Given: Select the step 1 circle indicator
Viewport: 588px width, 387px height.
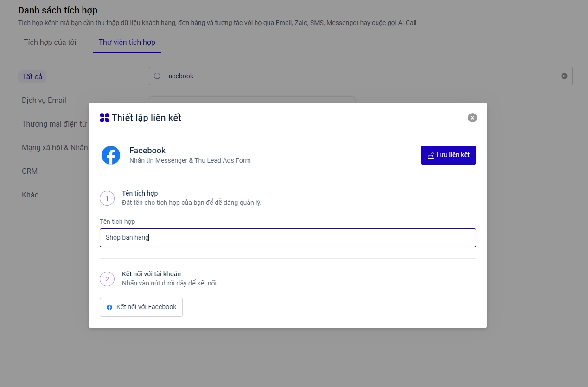Looking at the screenshot, I should tap(107, 198).
